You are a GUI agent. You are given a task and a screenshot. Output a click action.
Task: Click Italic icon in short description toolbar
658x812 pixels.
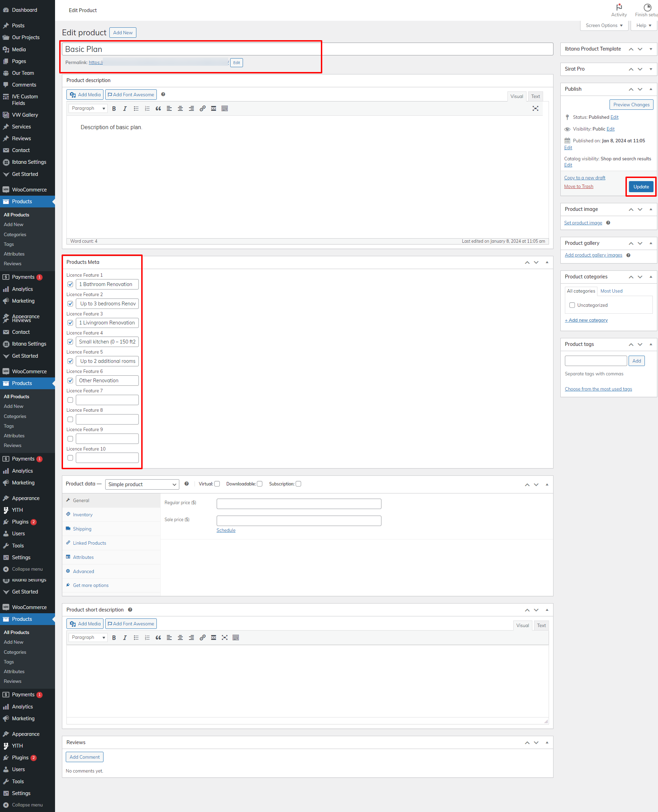click(125, 637)
